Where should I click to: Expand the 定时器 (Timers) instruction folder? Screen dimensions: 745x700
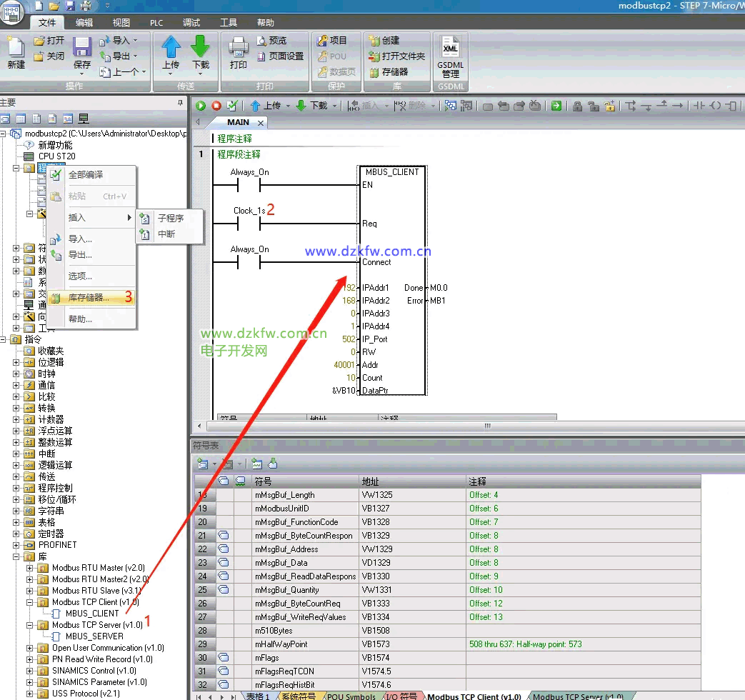16,534
